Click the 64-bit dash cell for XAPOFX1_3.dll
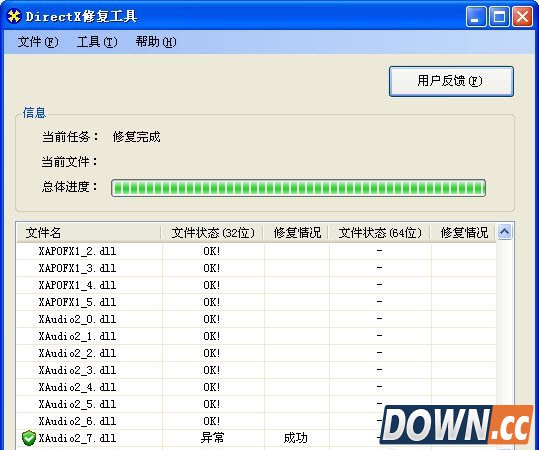The width and height of the screenshot is (539, 450). pos(379,267)
